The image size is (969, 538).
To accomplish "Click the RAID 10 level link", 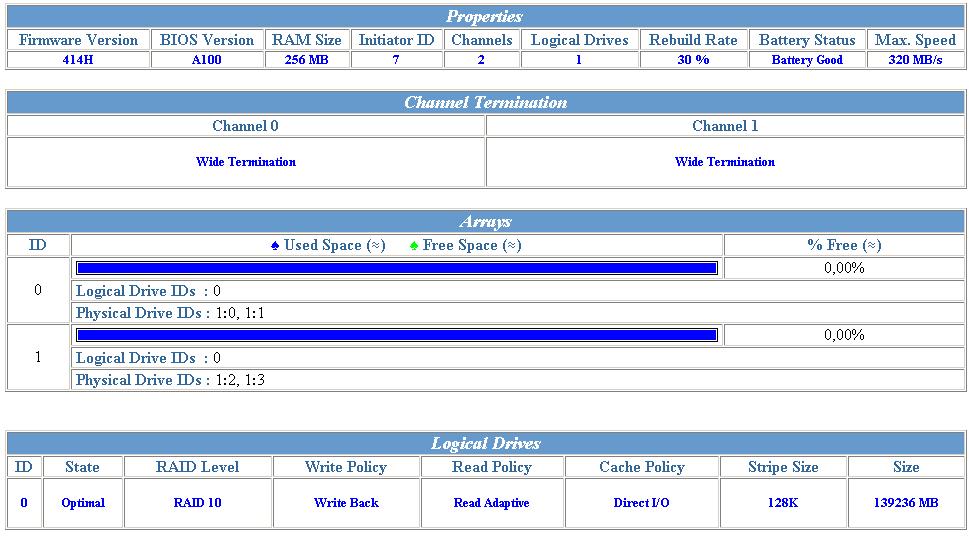I will coord(198,503).
